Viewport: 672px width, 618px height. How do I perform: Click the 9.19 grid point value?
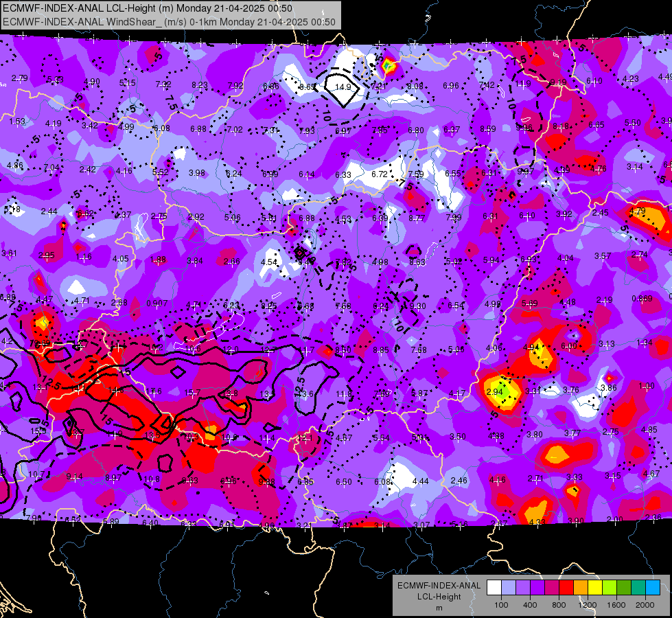click(558, 82)
